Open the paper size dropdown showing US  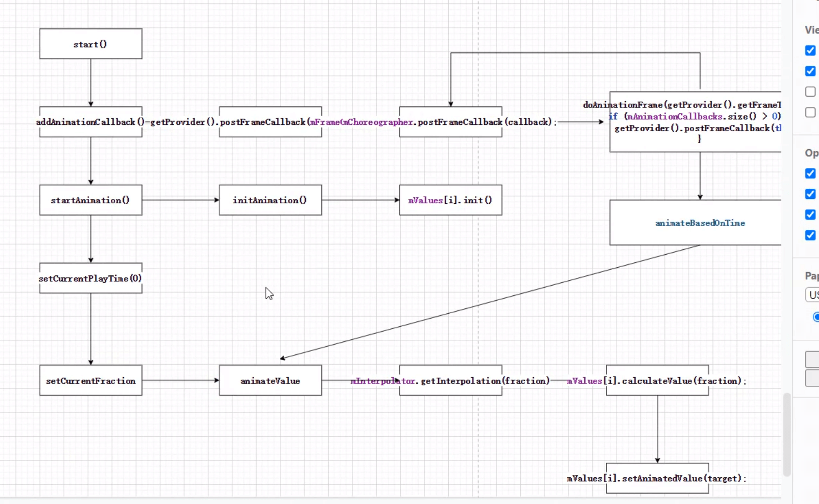(x=812, y=295)
